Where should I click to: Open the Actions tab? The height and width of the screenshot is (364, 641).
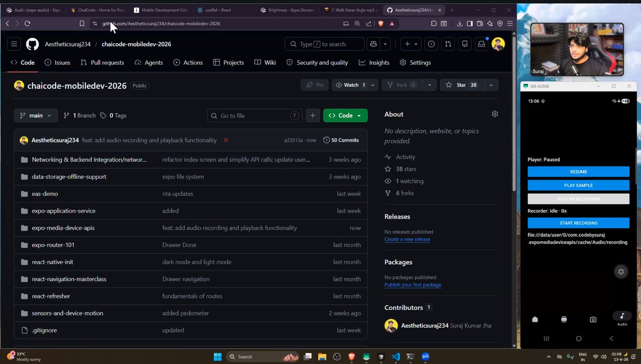(x=188, y=62)
